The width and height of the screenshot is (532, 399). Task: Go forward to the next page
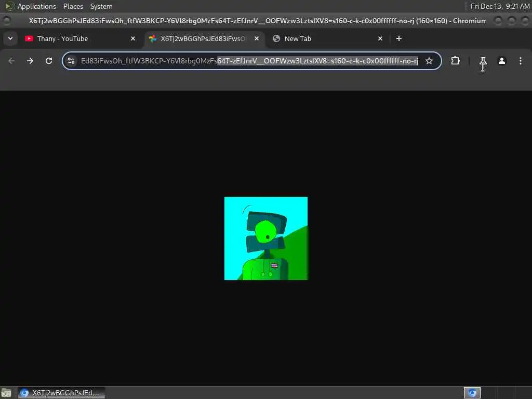30,61
